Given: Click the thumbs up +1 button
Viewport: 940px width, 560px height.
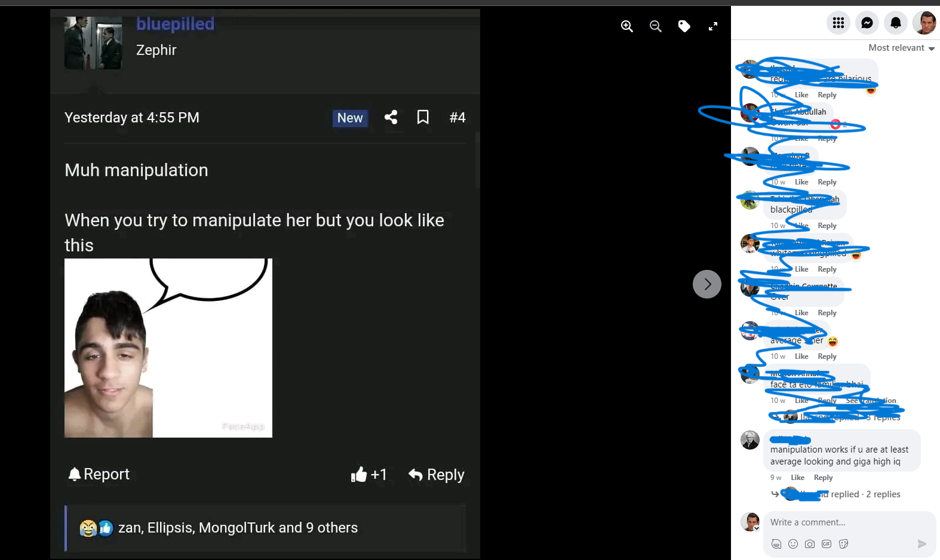Looking at the screenshot, I should point(368,475).
